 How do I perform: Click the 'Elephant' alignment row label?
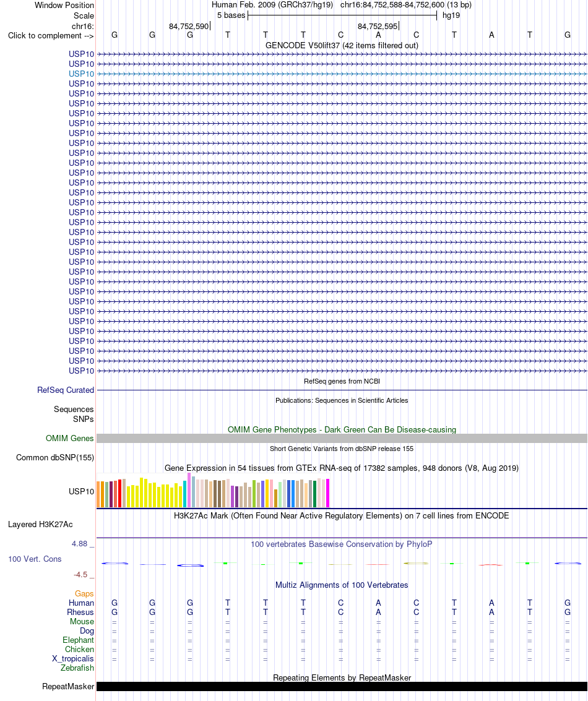tap(78, 640)
